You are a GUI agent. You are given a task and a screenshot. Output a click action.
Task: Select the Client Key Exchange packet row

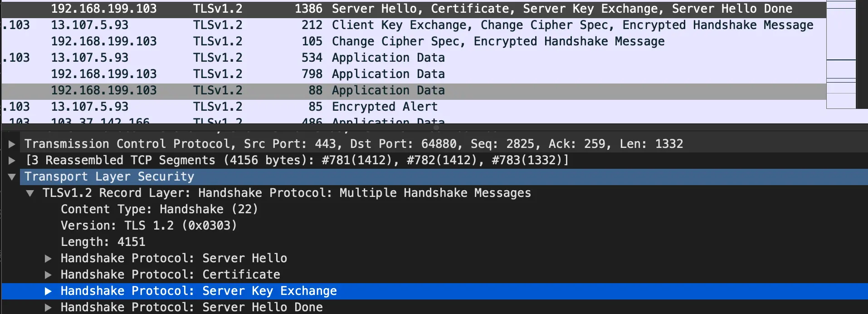414,25
